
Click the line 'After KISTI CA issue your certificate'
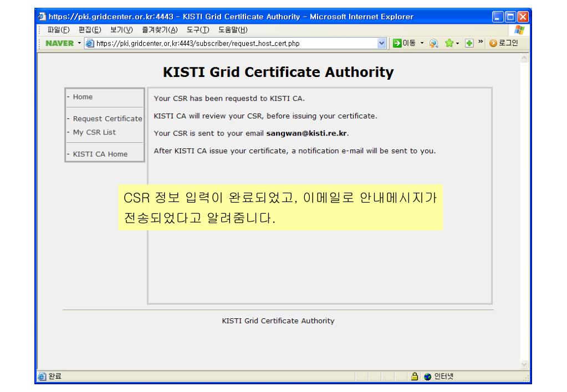[x=295, y=151]
